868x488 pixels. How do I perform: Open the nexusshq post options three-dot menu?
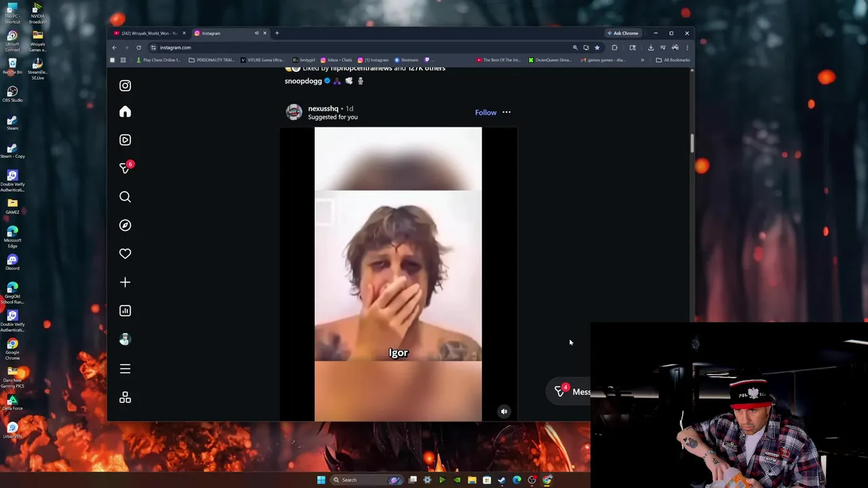tap(506, 113)
